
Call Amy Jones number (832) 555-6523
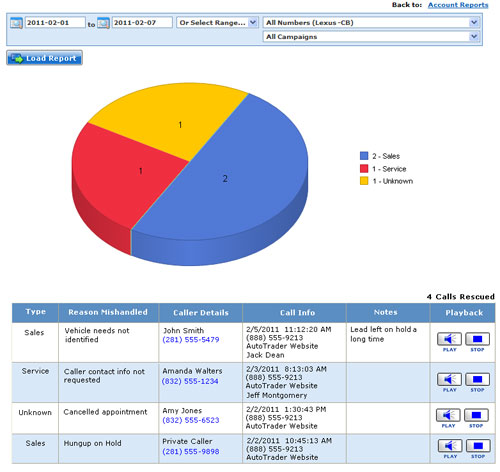click(x=191, y=420)
